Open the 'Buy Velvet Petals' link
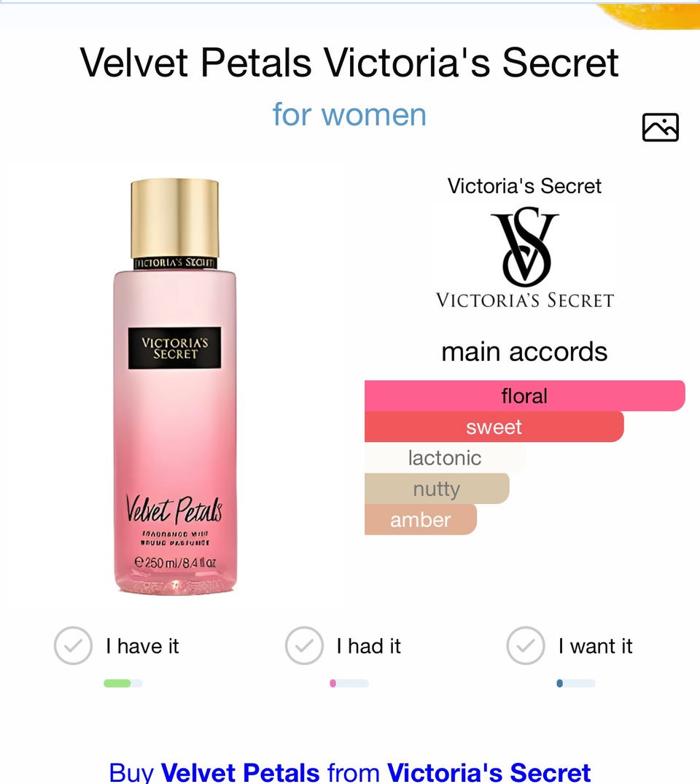This screenshot has height=784, width=700. coord(349,772)
